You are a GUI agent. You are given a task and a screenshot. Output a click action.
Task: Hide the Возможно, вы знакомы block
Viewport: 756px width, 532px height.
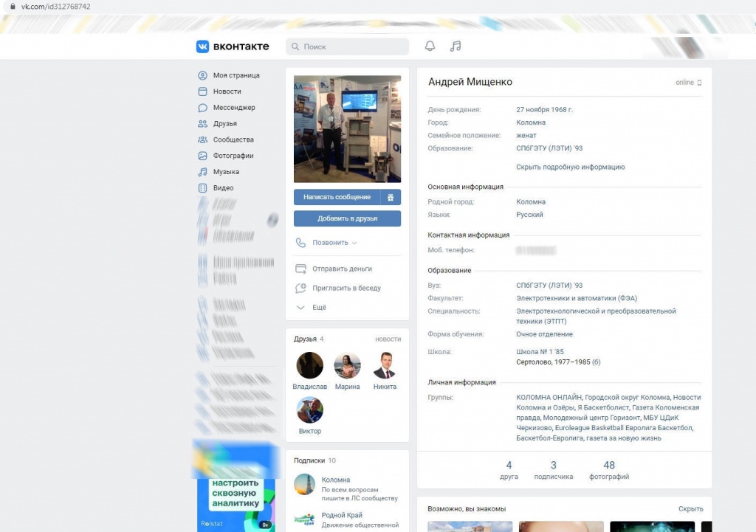[x=690, y=508]
